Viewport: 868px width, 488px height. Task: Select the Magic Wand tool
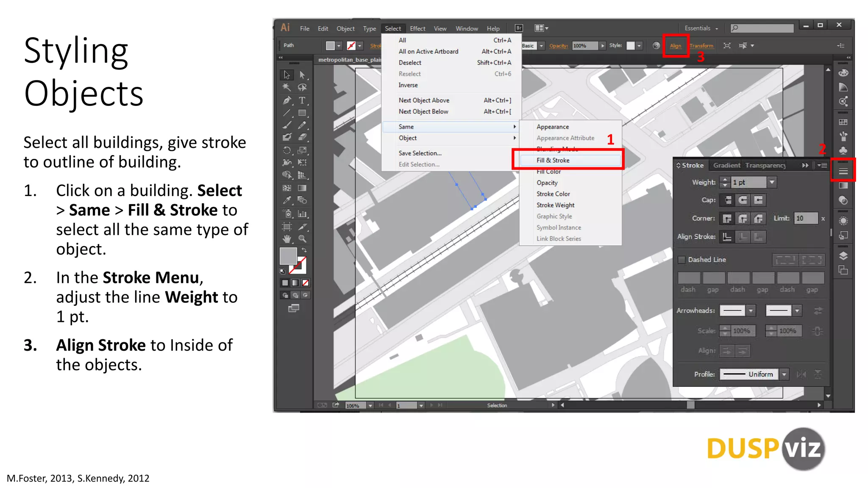[287, 87]
